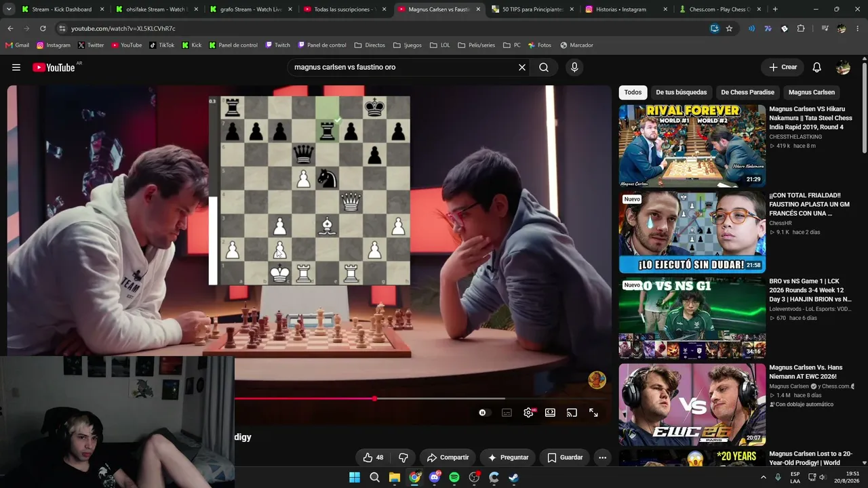Click the Preguntar button
Viewport: 868px width, 488px height.
508,457
